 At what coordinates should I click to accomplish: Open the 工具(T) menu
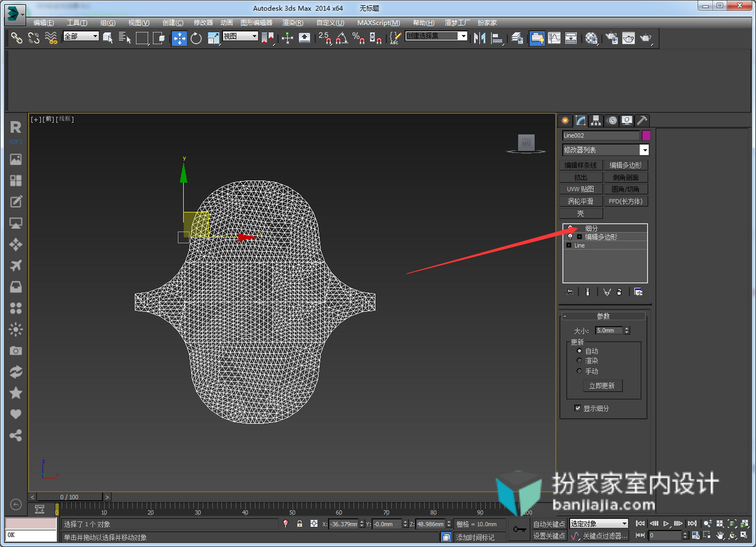(x=77, y=22)
